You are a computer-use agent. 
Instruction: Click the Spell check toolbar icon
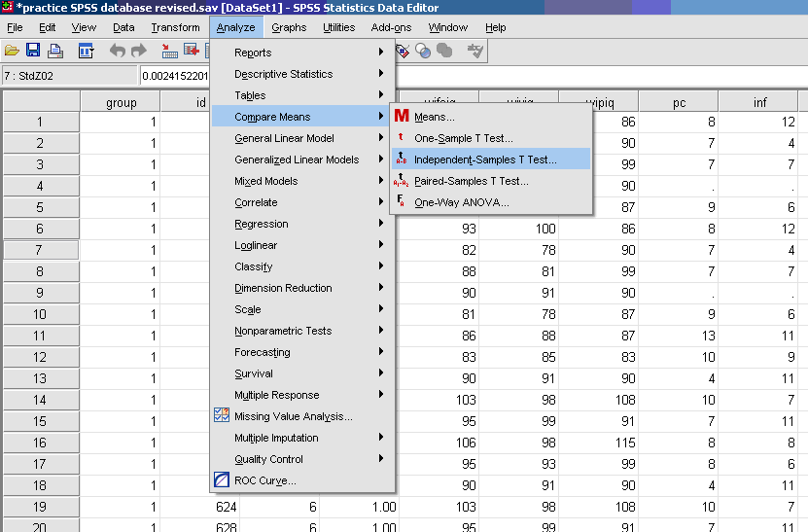(x=474, y=51)
